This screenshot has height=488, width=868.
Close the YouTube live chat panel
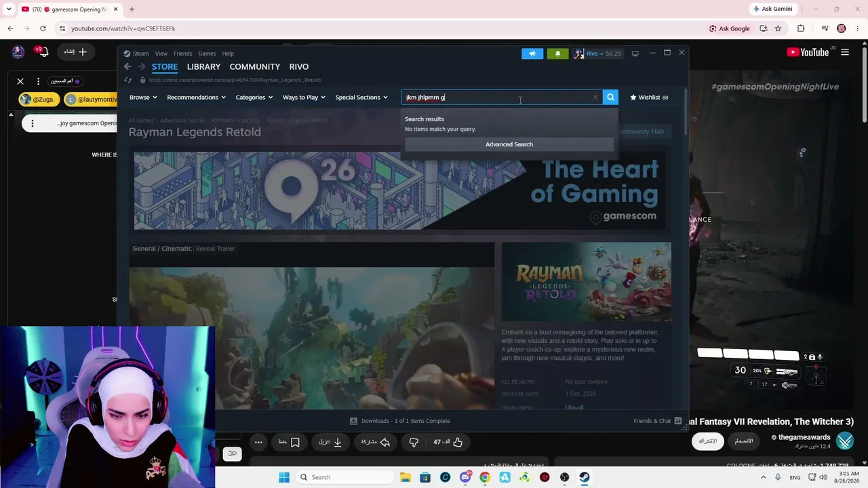point(20,81)
